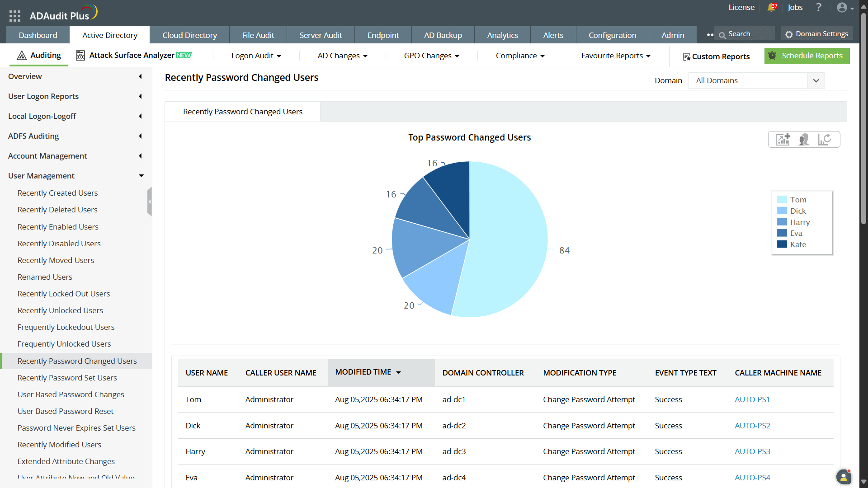Open notifications via the bell icon
The height and width of the screenshot is (488, 868).
click(771, 7)
